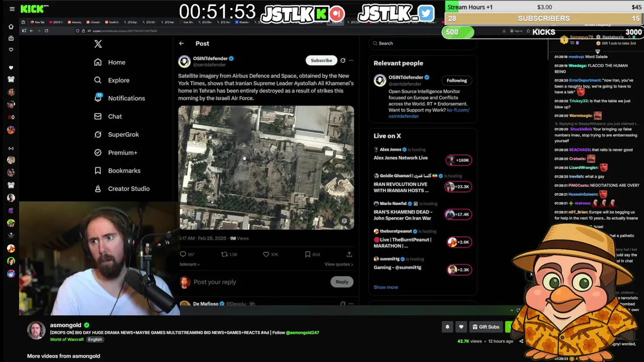This screenshot has height=362, width=644.
Task: Open Premium+ page
Action: click(116, 153)
